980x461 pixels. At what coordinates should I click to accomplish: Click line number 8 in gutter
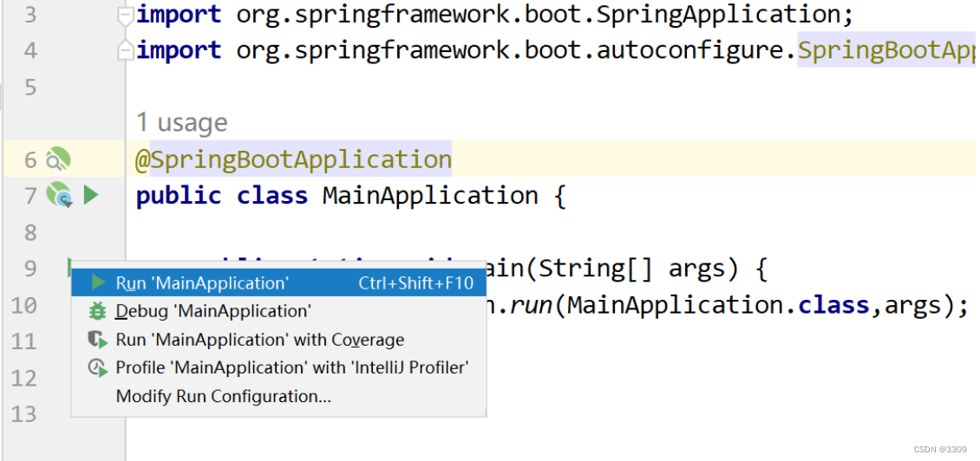tap(30, 232)
